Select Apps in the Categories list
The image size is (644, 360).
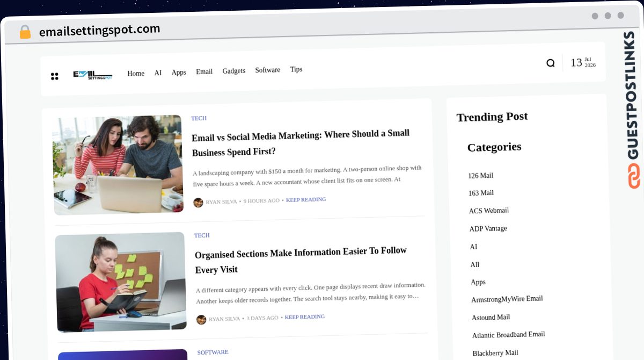[478, 282]
